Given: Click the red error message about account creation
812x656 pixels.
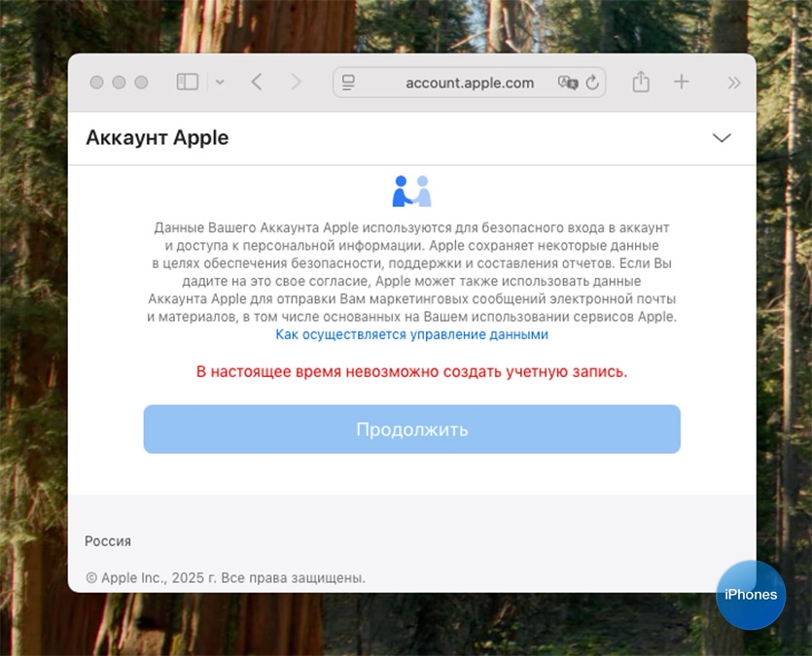Looking at the screenshot, I should [411, 371].
